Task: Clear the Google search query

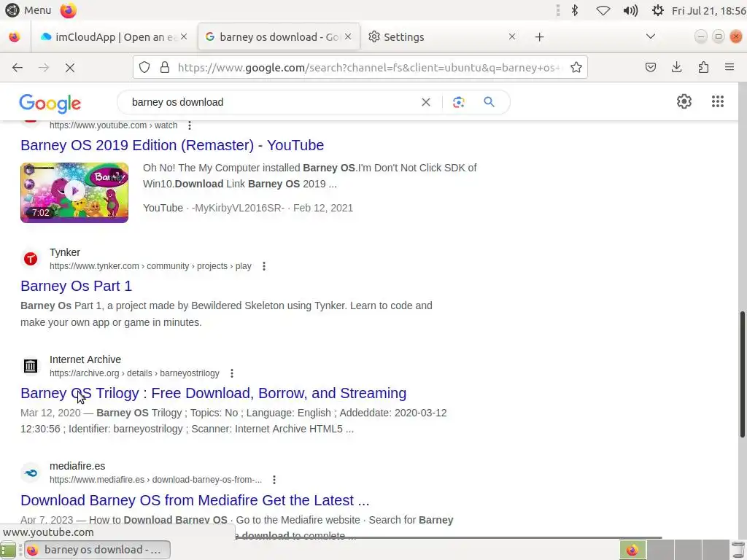Action: point(426,102)
